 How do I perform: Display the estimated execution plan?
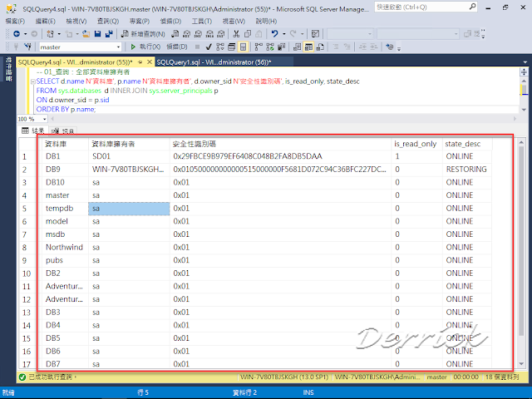click(x=220, y=47)
